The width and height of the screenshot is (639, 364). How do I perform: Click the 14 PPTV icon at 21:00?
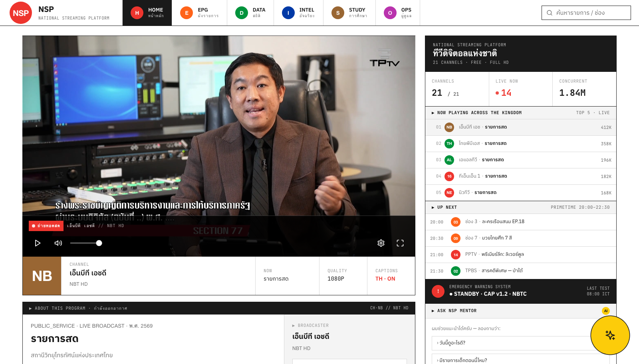click(456, 255)
